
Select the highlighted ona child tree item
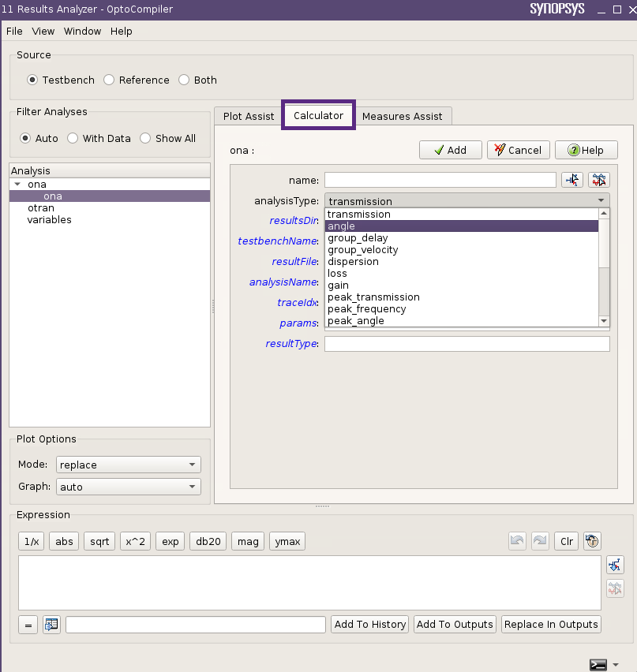pyautogui.click(x=110, y=196)
